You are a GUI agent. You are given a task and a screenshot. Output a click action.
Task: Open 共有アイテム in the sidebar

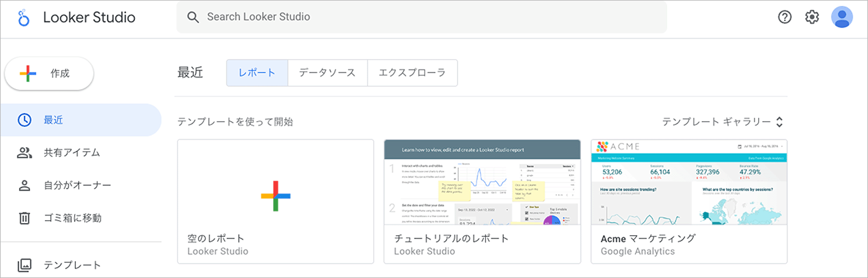[x=80, y=153]
